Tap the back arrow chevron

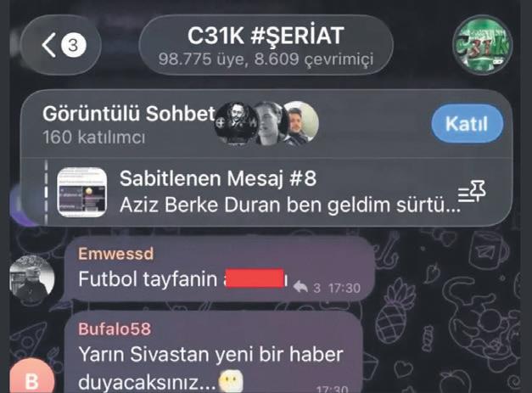point(49,45)
